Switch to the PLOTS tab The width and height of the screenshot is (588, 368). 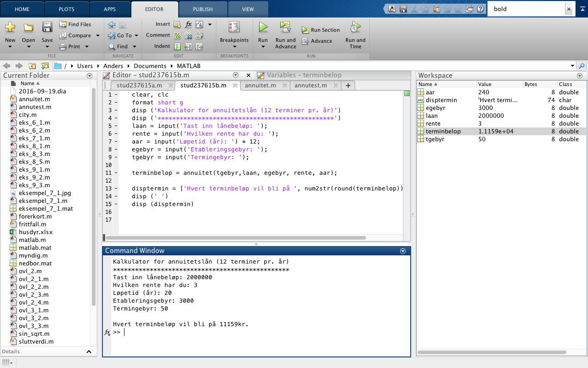(67, 9)
